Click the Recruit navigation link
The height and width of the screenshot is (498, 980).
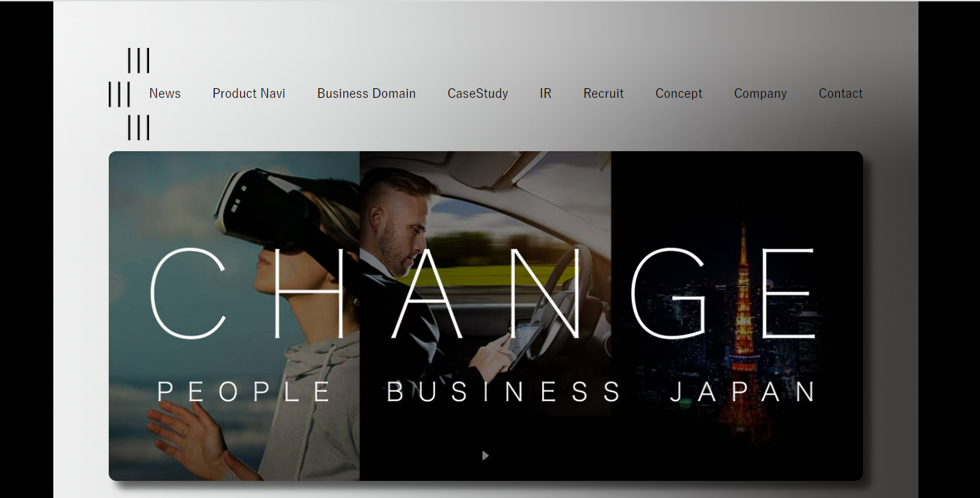click(x=603, y=94)
